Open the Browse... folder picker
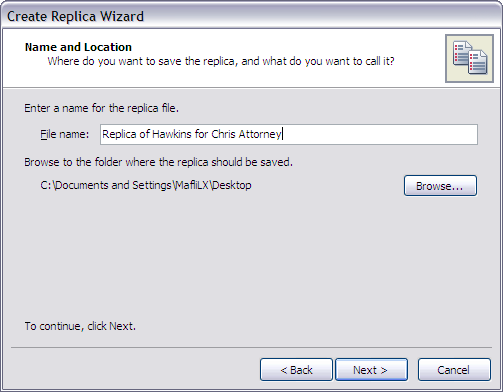 point(440,186)
